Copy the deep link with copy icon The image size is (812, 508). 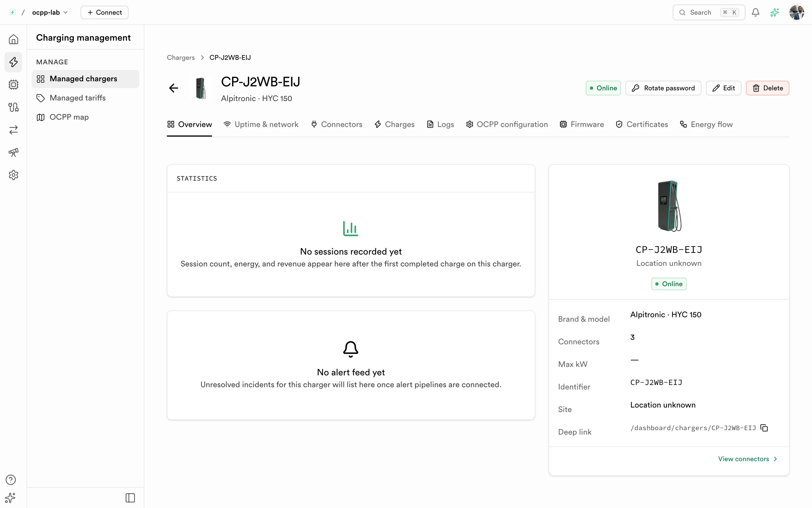(x=764, y=428)
